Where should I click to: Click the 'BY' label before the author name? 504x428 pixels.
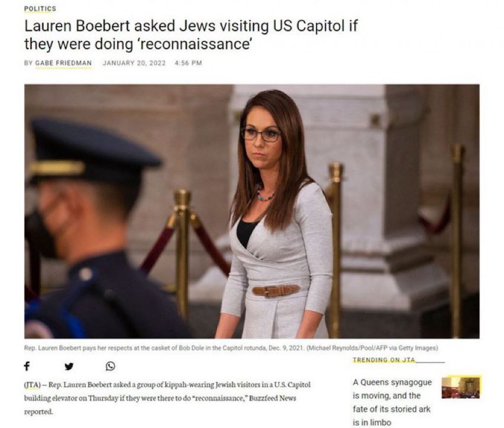(x=28, y=63)
